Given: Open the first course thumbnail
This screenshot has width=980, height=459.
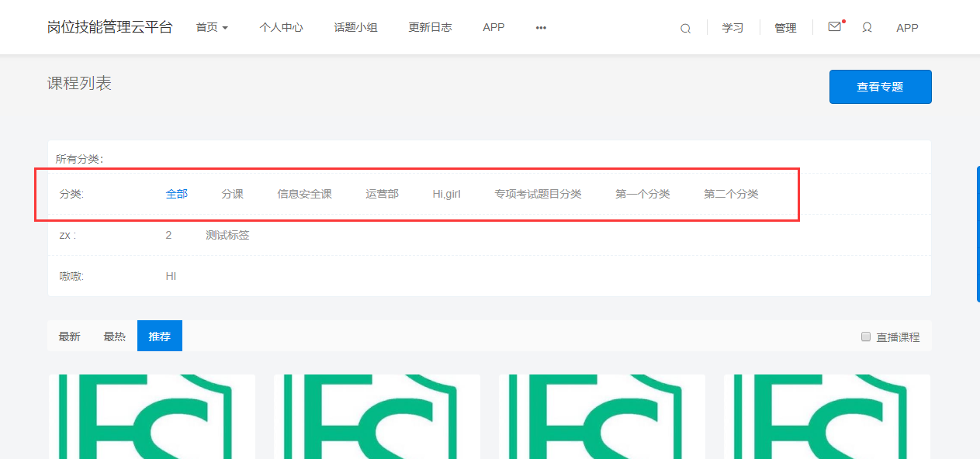Looking at the screenshot, I should (x=151, y=416).
